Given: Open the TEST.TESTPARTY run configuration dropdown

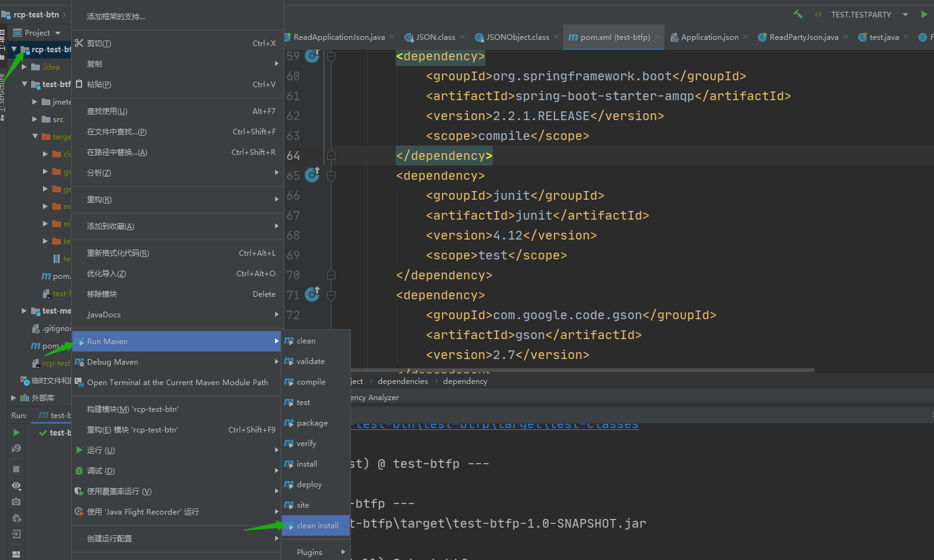Looking at the screenshot, I should pyautogui.click(x=869, y=14).
